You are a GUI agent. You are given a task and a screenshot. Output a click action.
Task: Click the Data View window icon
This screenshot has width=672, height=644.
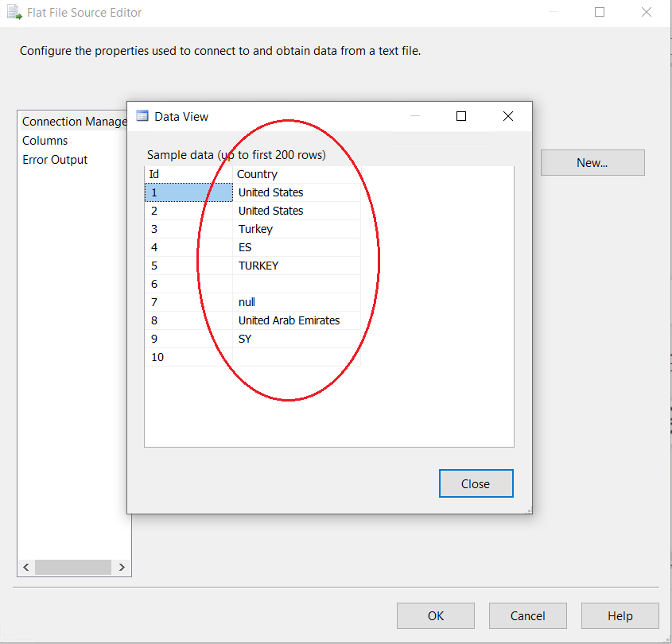142,116
